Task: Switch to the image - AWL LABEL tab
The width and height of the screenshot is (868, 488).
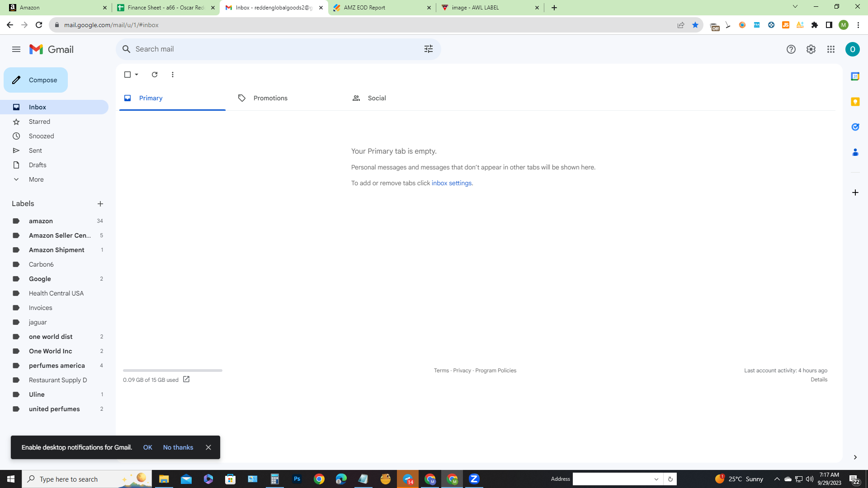Action: click(x=491, y=8)
